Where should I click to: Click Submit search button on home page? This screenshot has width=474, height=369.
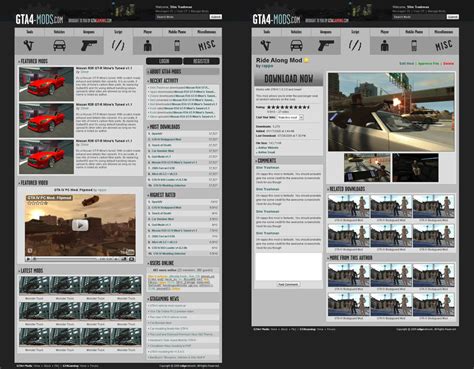tap(216, 17)
